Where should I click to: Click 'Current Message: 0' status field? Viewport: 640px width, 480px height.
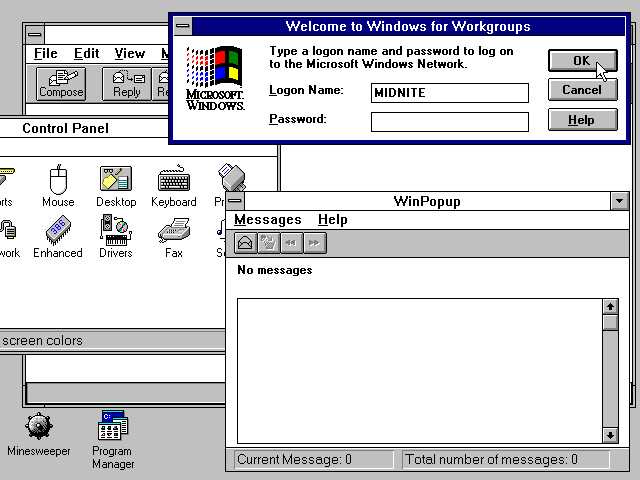tap(313, 460)
